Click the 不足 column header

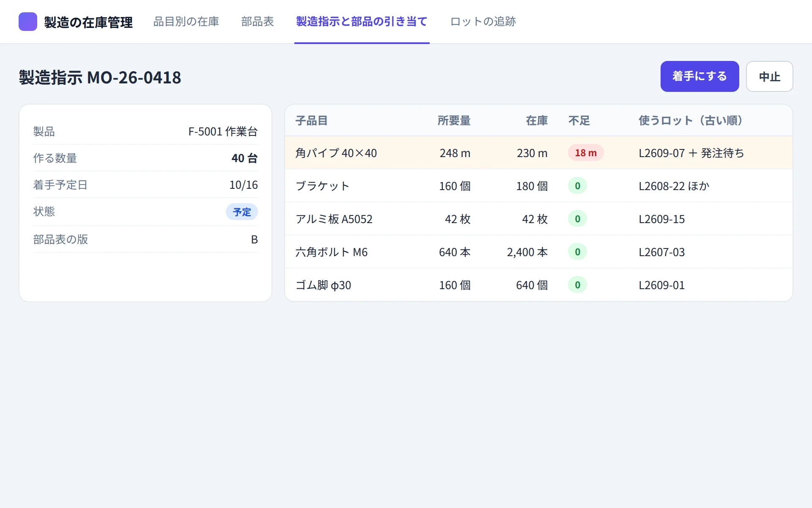click(x=579, y=121)
